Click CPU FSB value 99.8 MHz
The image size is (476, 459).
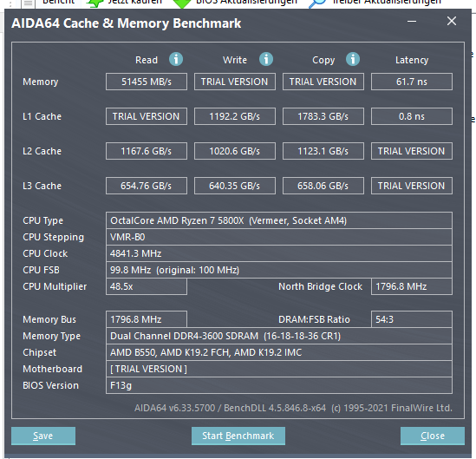click(x=279, y=270)
